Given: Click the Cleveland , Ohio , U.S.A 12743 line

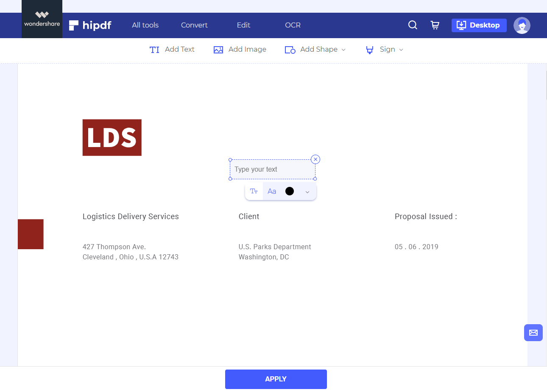Looking at the screenshot, I should 131,257.
